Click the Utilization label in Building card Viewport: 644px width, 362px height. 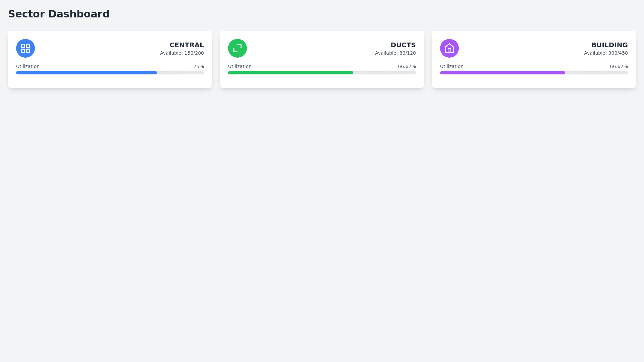coord(452,66)
